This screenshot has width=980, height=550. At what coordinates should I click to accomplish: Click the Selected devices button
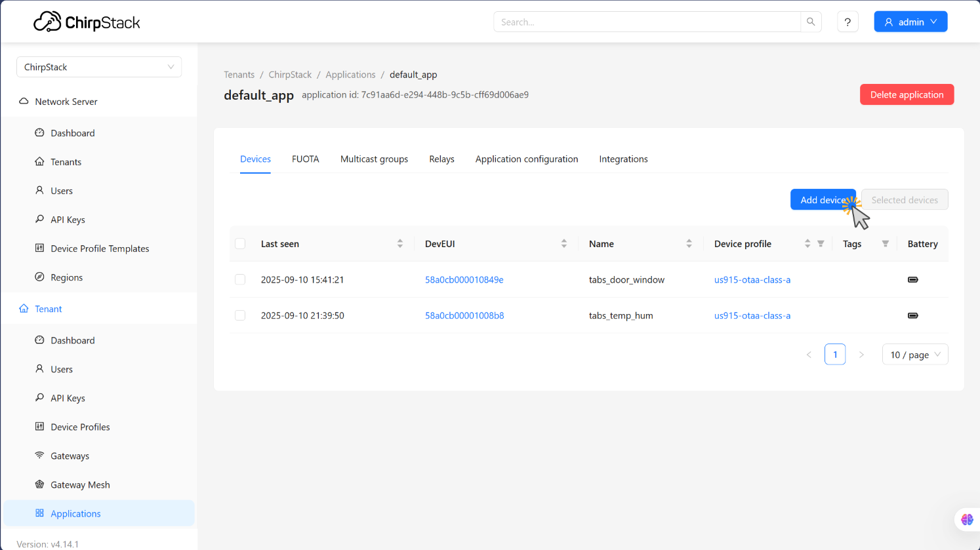(905, 200)
